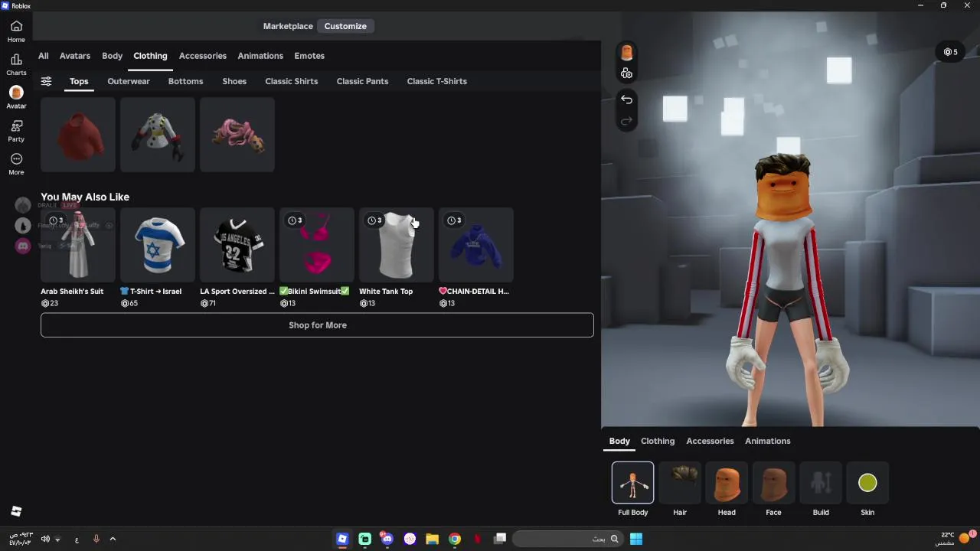Open Google Chrome from the taskbar
Image resolution: width=980 pixels, height=551 pixels.
[455, 539]
